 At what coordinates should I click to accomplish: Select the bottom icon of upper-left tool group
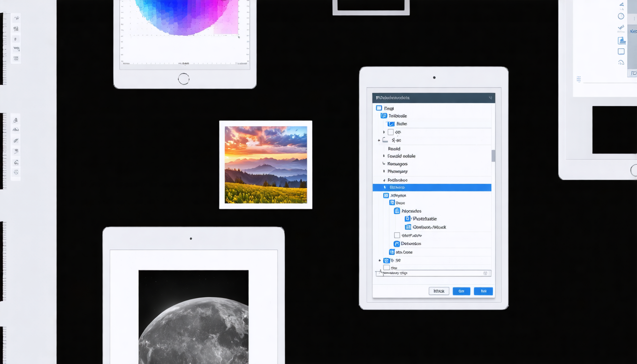coord(16,59)
